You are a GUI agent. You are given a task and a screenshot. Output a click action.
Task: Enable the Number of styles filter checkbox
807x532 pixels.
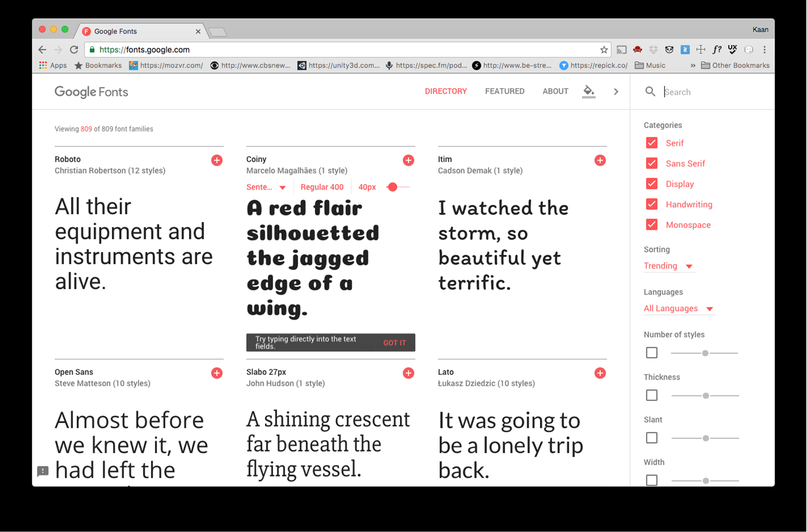(x=652, y=353)
